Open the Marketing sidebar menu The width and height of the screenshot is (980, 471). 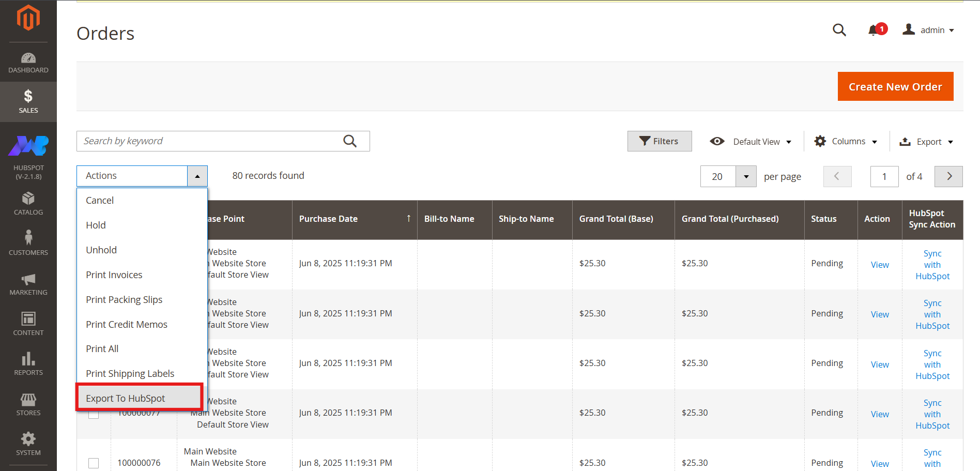click(x=28, y=284)
